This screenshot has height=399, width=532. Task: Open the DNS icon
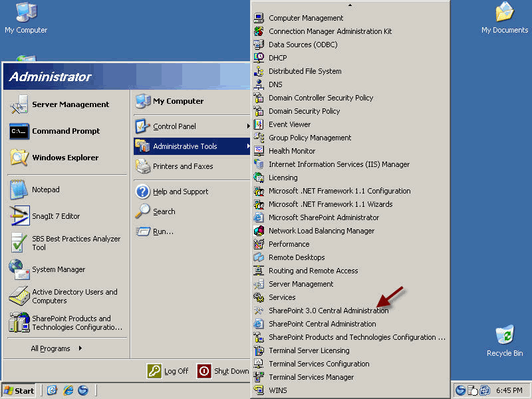tap(259, 84)
